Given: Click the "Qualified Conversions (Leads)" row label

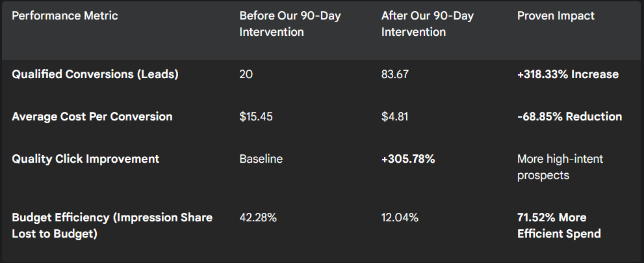Looking at the screenshot, I should 95,74.
